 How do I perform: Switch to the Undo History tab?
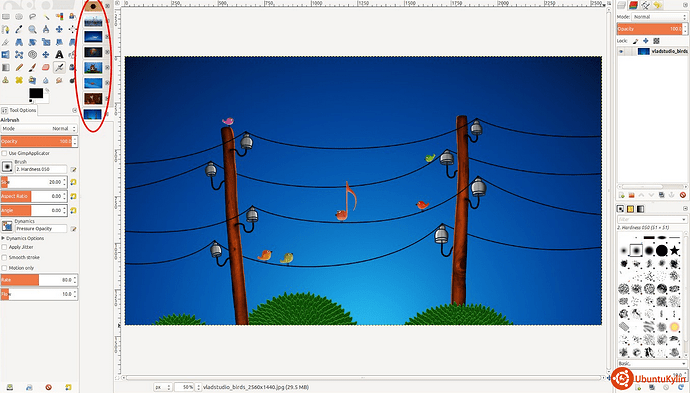coord(657,5)
